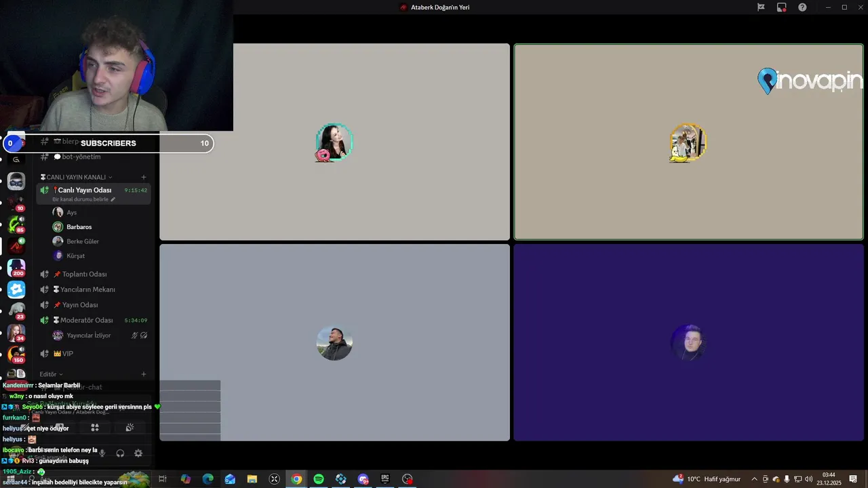Open the server icon with 34 badge
The image size is (868, 488).
[16, 333]
